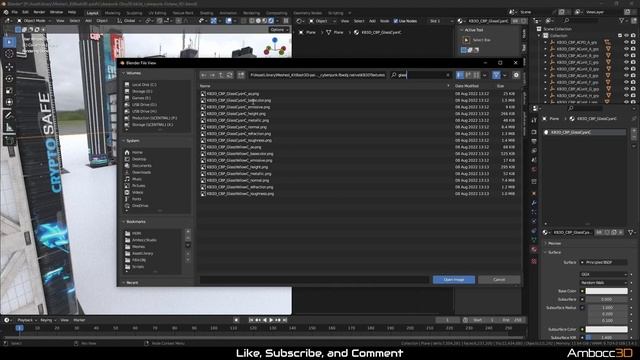This screenshot has height=360, width=640.
Task: Switch to the Modeling workspace tab
Action: (113, 13)
